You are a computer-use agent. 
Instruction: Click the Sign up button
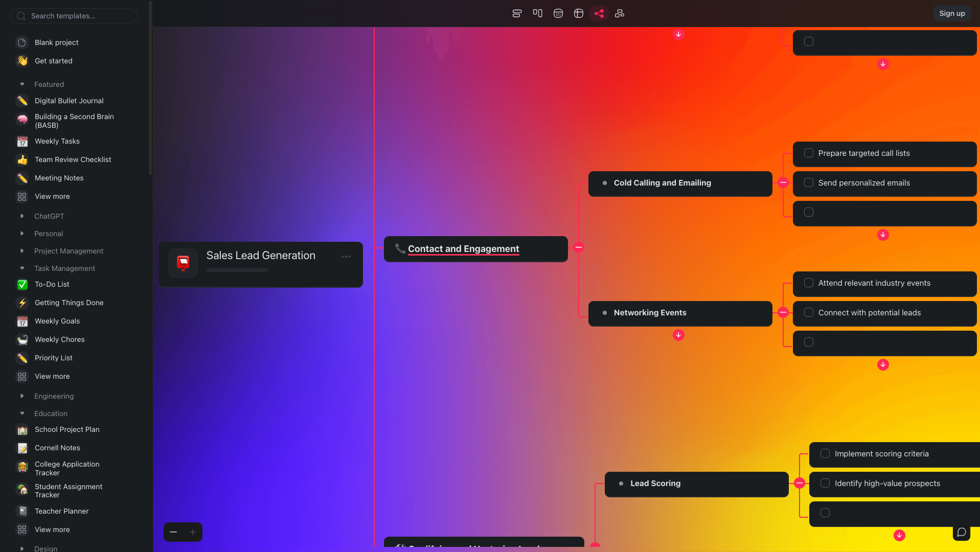[951, 13]
